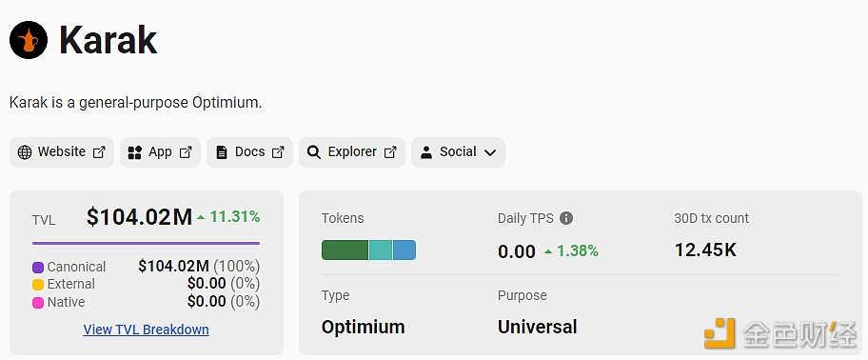Click the pink Native legend swatch
This screenshot has height=360, width=868.
(x=38, y=303)
